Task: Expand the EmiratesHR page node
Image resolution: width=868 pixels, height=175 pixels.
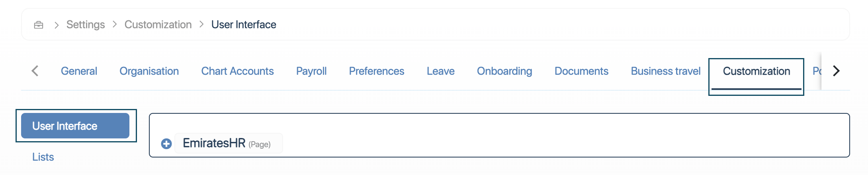Action: click(166, 144)
